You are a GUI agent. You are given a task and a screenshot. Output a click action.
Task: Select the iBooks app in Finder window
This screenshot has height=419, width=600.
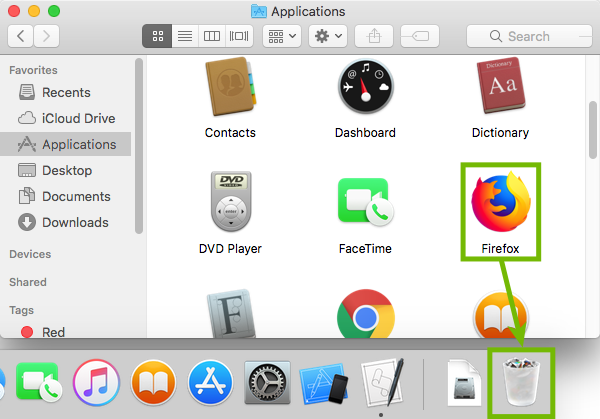[501, 315]
